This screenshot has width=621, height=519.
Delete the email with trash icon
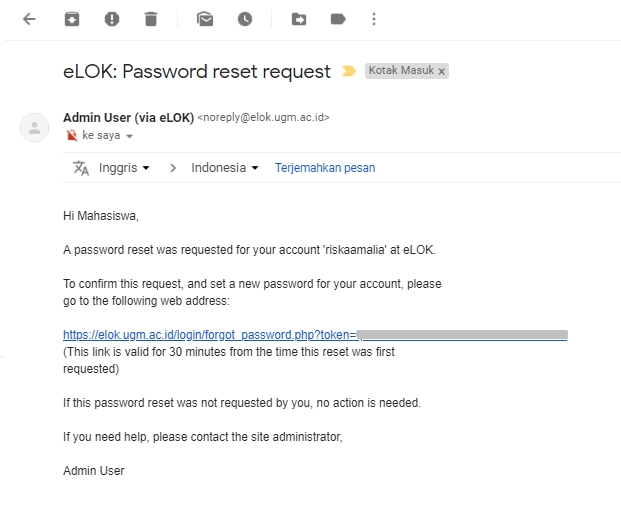[151, 19]
